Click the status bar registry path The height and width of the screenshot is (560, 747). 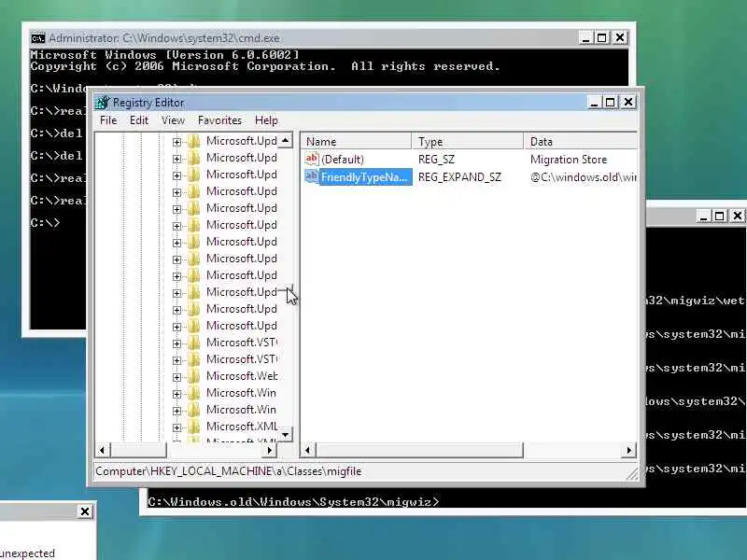pos(229,471)
